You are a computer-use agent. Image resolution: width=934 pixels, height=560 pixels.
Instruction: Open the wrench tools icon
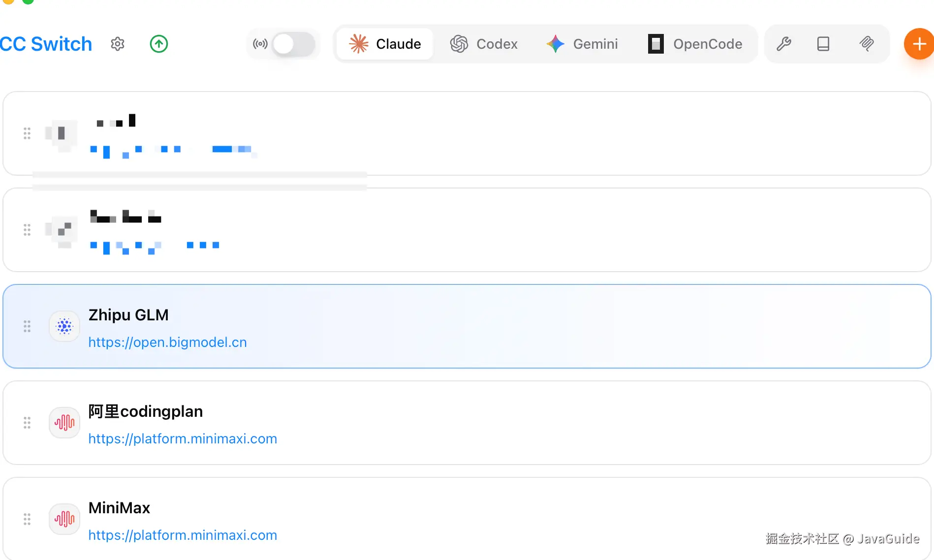(784, 44)
